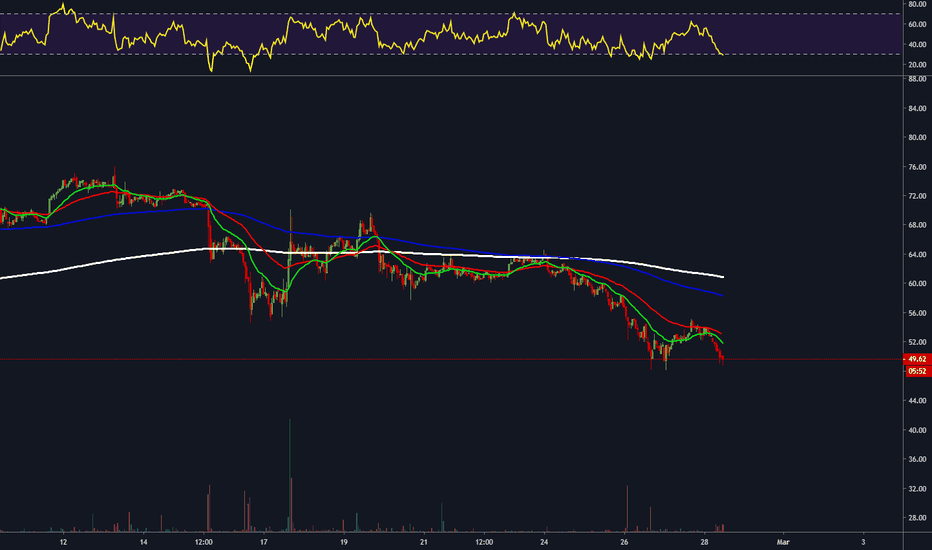
Task: Click the '21' date on time axis
Action: [x=424, y=542]
